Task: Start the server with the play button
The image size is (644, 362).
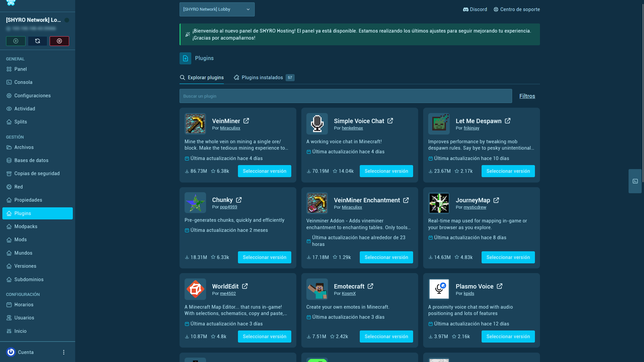Action: pos(16,41)
